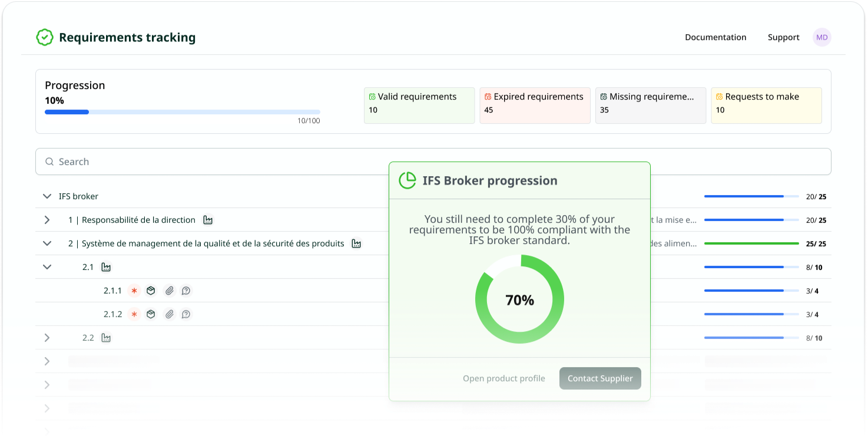Click the factory icon beside 2.1
Screen dimensions: 868x439
[x=106, y=267]
